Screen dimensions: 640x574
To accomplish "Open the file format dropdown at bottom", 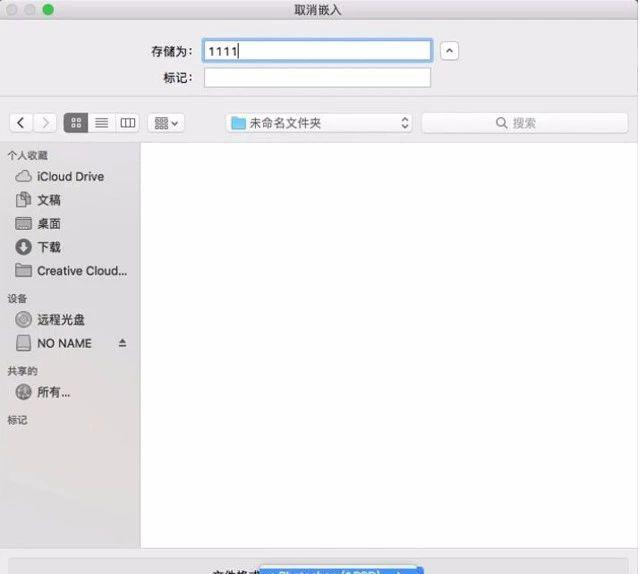I will pos(342,570).
